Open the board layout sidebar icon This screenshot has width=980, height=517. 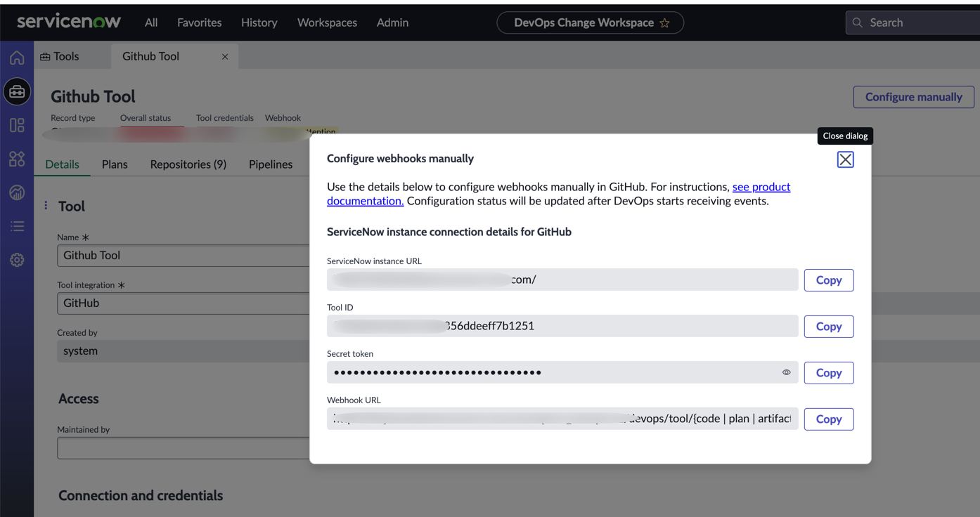17,125
